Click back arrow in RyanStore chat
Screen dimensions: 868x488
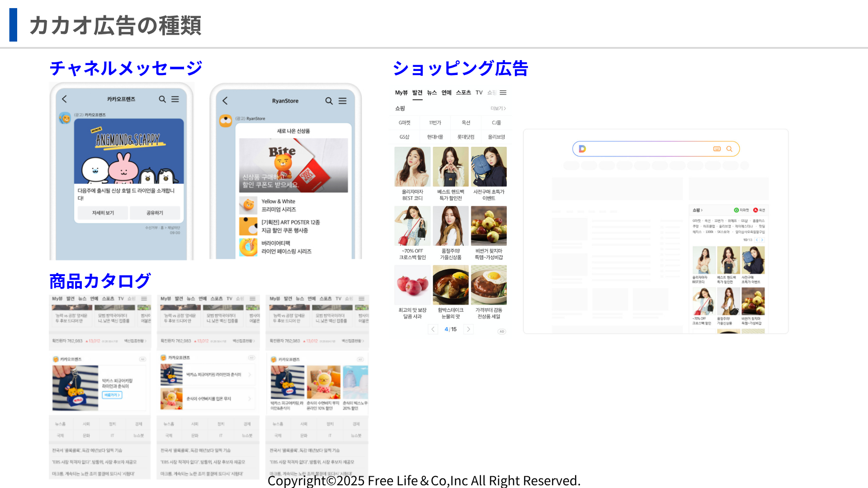pyautogui.click(x=225, y=101)
